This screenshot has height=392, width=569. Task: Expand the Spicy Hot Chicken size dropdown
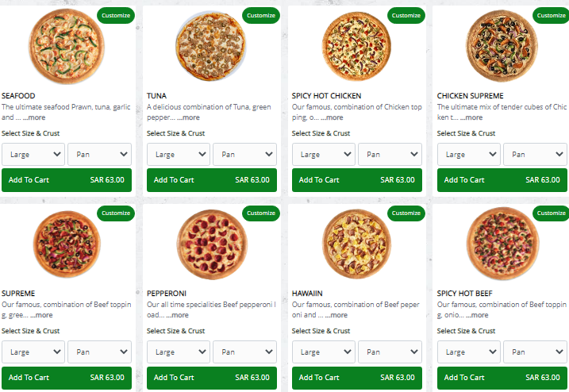pyautogui.click(x=324, y=154)
